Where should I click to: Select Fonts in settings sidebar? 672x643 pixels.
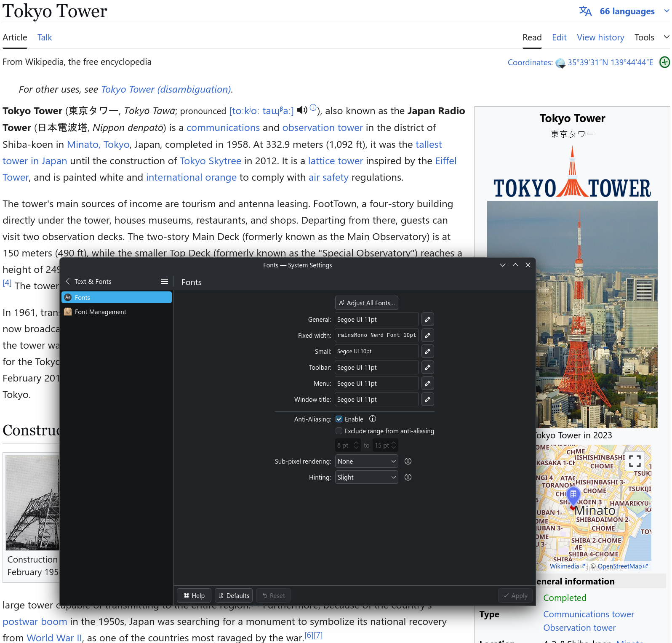117,297
